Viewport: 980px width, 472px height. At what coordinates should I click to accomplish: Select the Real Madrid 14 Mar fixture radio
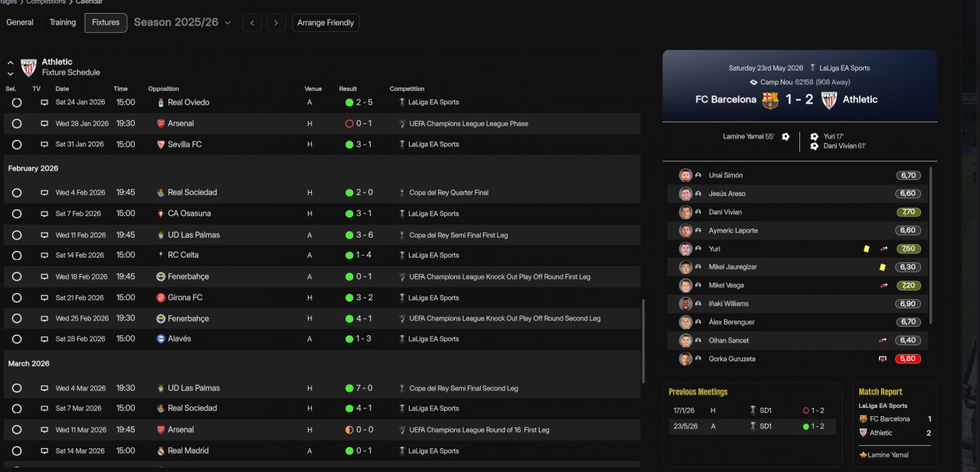point(17,451)
